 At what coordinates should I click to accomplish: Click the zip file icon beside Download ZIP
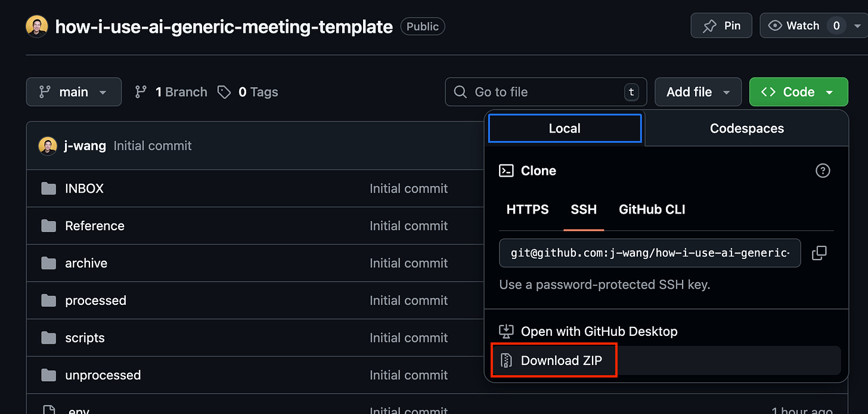tap(506, 360)
